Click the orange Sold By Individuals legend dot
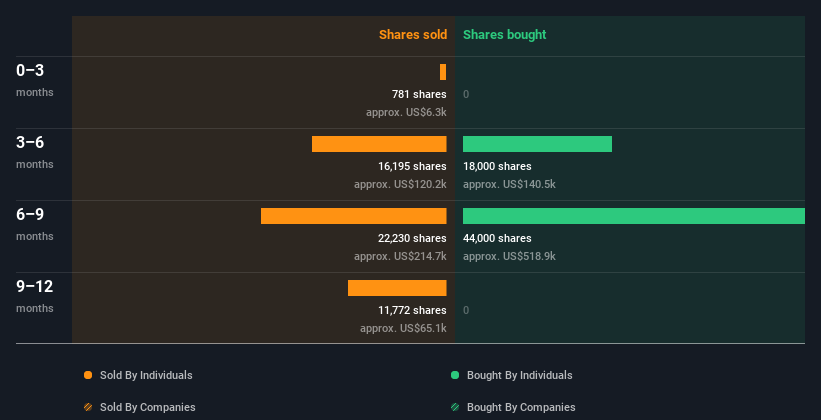The width and height of the screenshot is (821, 420). click(x=88, y=375)
